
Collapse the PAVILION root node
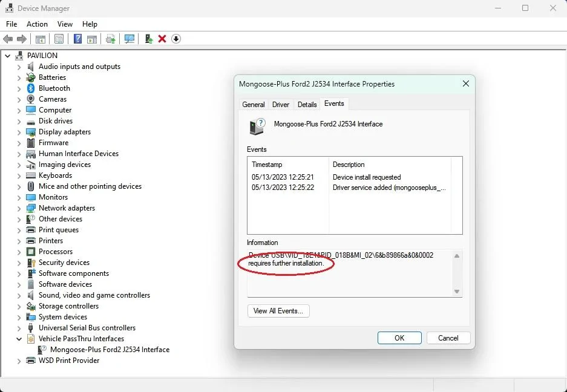pos(8,56)
